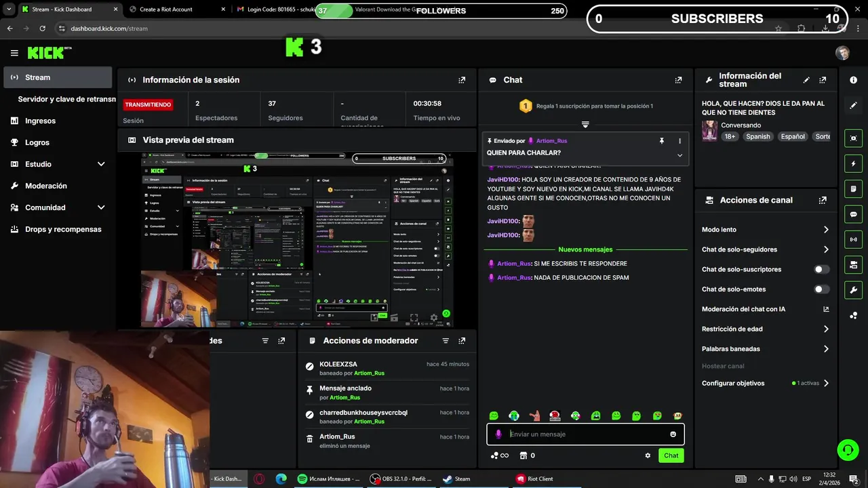The height and width of the screenshot is (488, 868).
Task: Open the green headset support button
Action: pos(847,449)
